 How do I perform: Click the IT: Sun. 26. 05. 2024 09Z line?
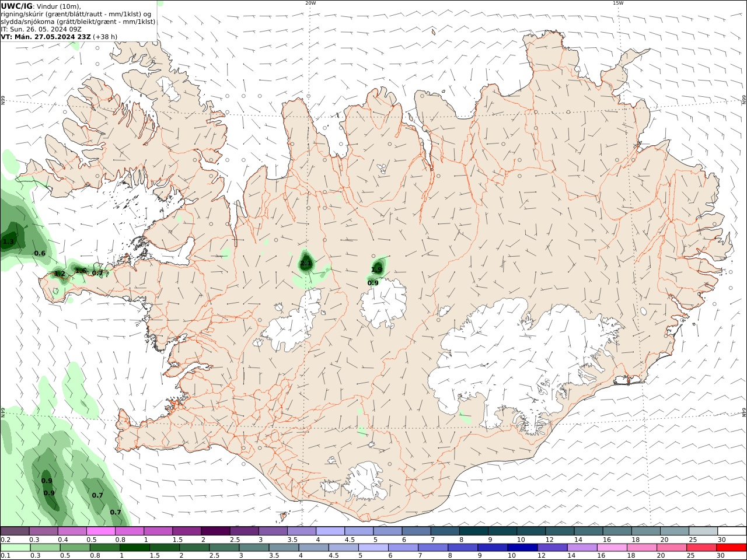coord(42,29)
